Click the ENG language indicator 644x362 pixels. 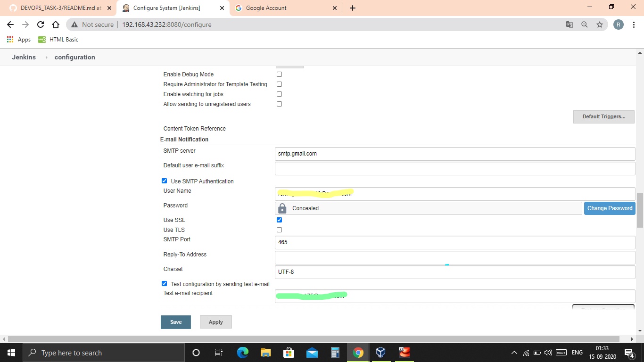[x=577, y=353]
